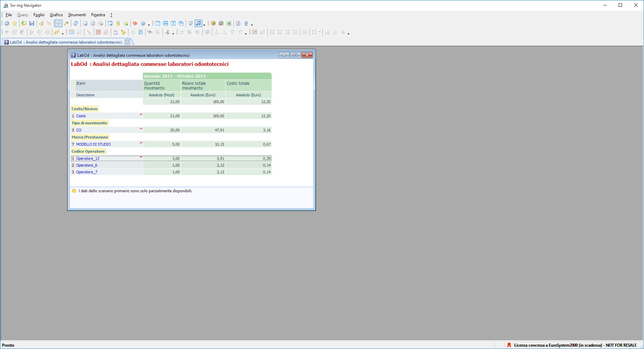
Task: Click the red selection square icon
Action: pos(98,32)
